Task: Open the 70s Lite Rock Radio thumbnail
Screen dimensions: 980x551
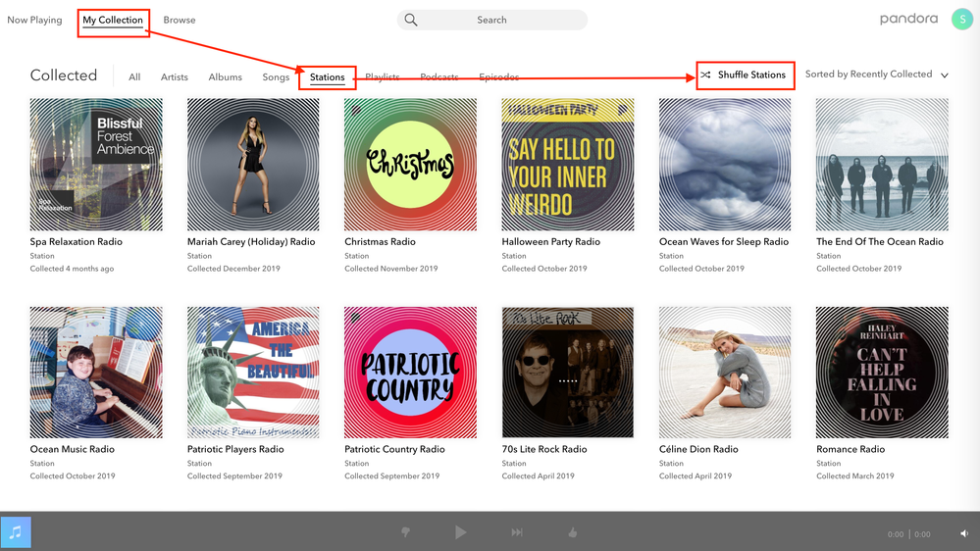Action: point(567,373)
